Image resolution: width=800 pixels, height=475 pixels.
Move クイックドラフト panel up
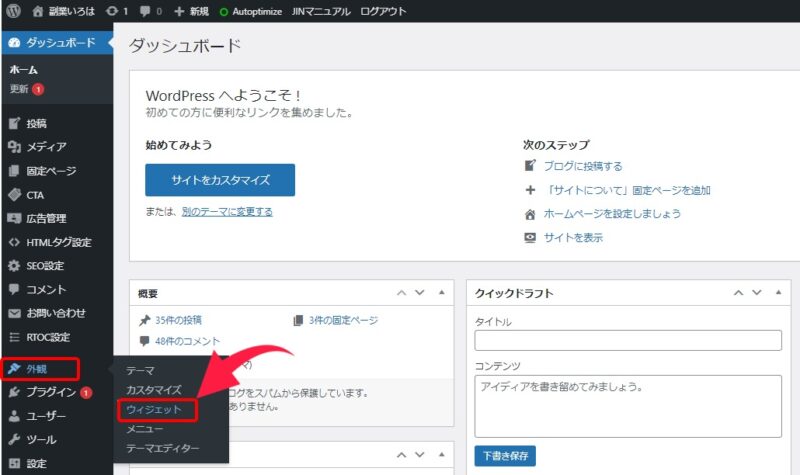738,293
